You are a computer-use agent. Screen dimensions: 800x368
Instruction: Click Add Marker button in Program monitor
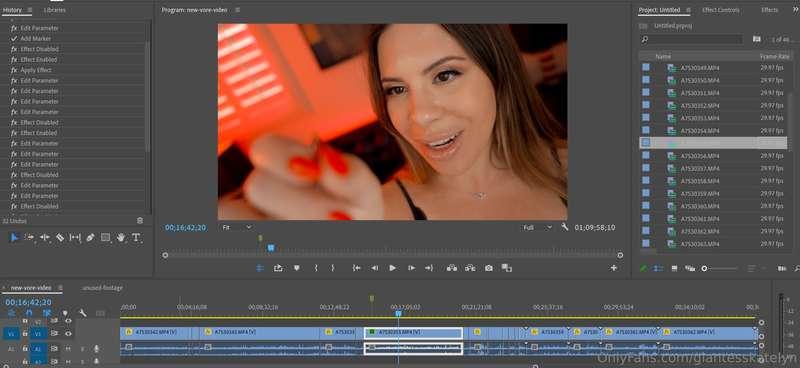(296, 268)
